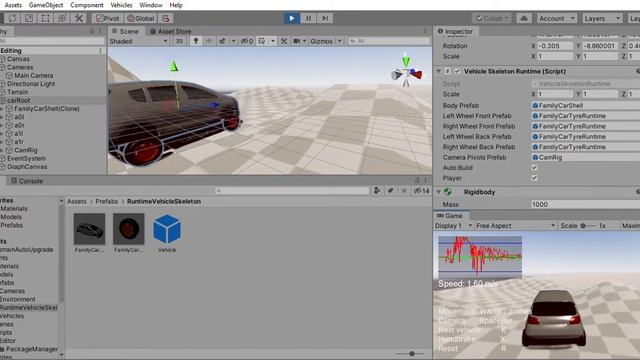Screen dimensions: 640x360
Task: Toggle Pivot handle position button
Action: click(x=108, y=18)
